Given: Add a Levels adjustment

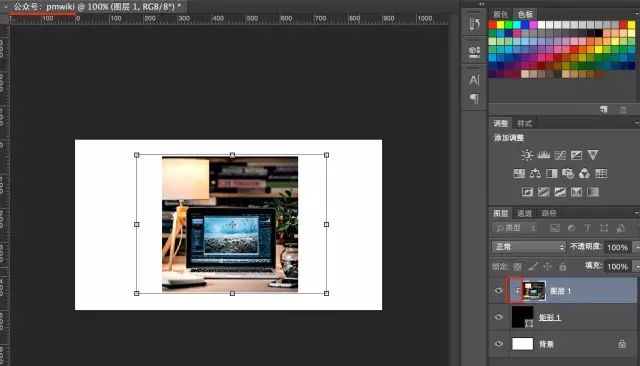Looking at the screenshot, I should (543, 155).
